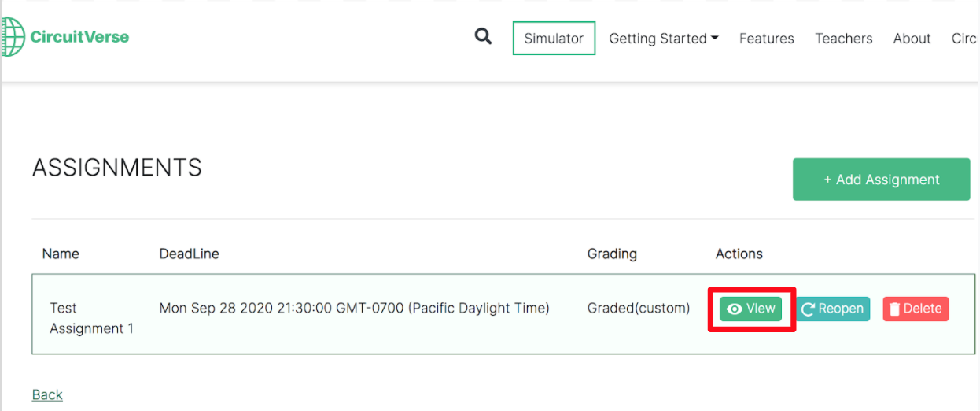Select the Test Assignment 1 name cell
Viewport: 980px width, 411px height.
point(91,318)
